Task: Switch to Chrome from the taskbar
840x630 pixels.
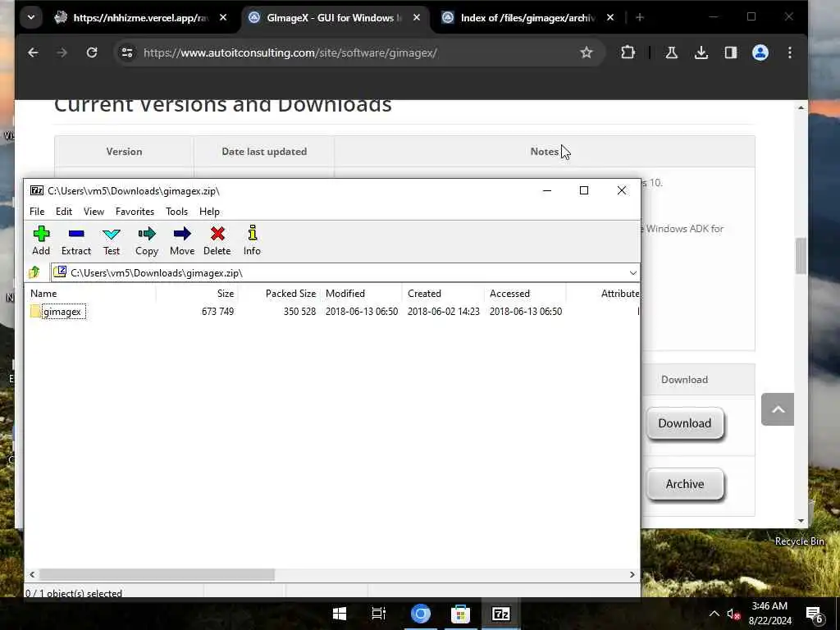Action: click(x=421, y=614)
